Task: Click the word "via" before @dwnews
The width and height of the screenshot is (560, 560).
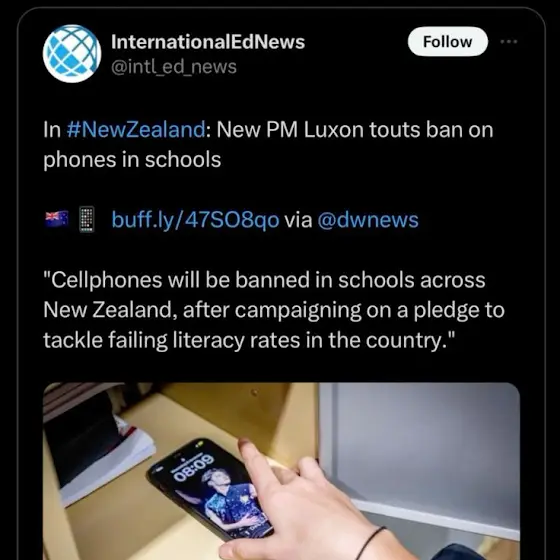Action: tap(298, 220)
